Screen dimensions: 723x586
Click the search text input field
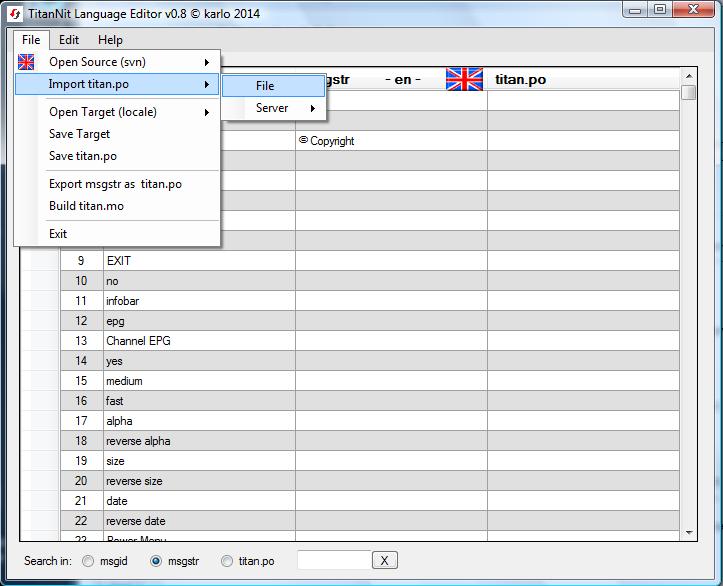[x=333, y=560]
